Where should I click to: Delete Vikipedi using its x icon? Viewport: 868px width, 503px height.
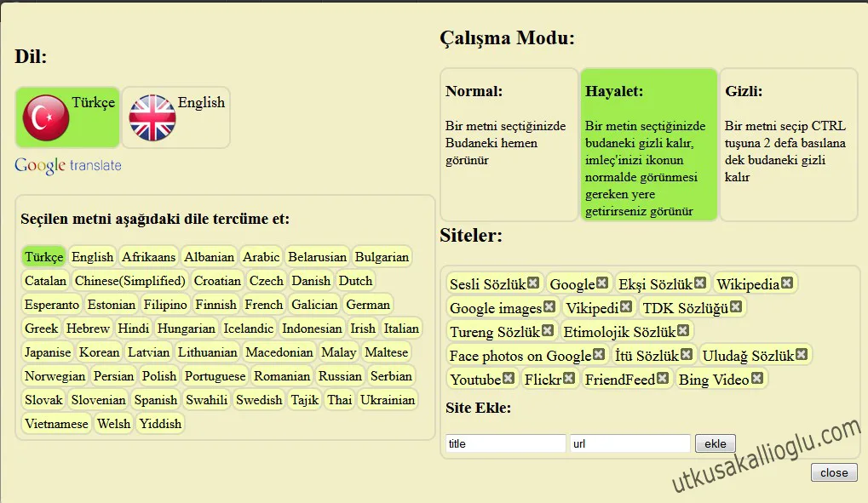click(x=626, y=306)
